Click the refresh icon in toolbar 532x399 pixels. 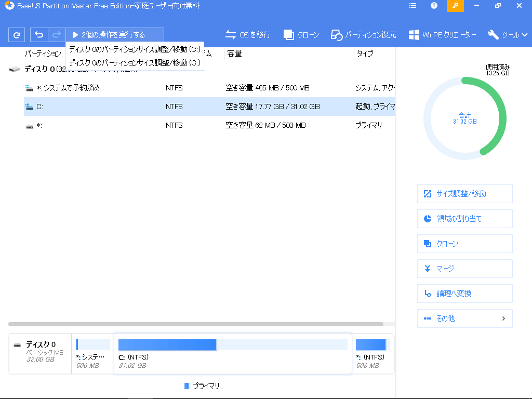16,35
